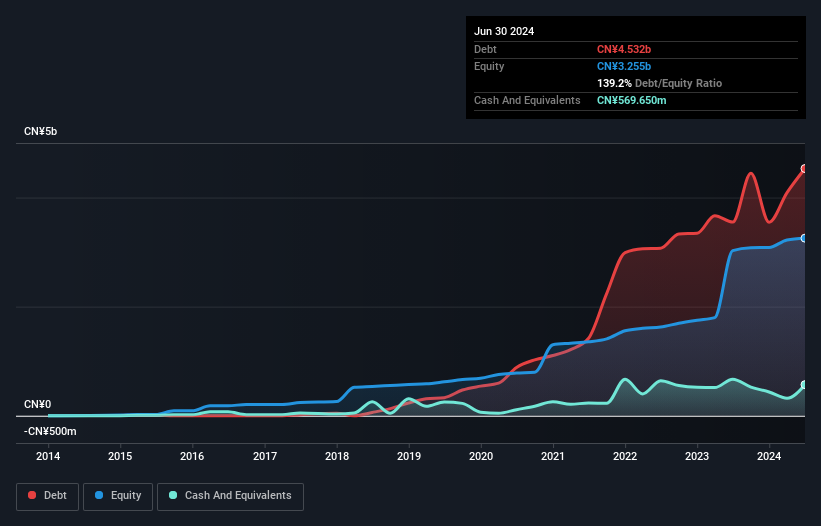Image resolution: width=821 pixels, height=526 pixels.
Task: Click the 2024 axis label
Action: coord(769,456)
